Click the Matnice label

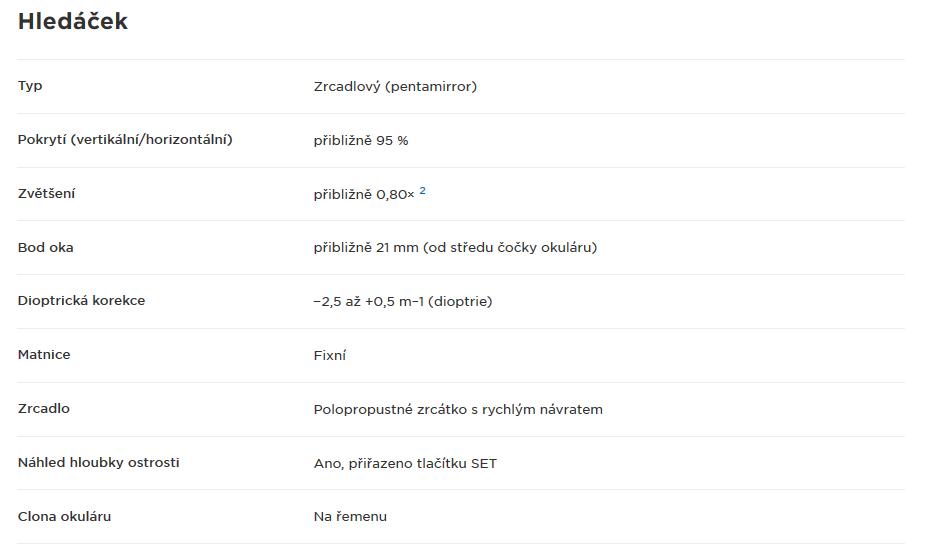point(44,355)
